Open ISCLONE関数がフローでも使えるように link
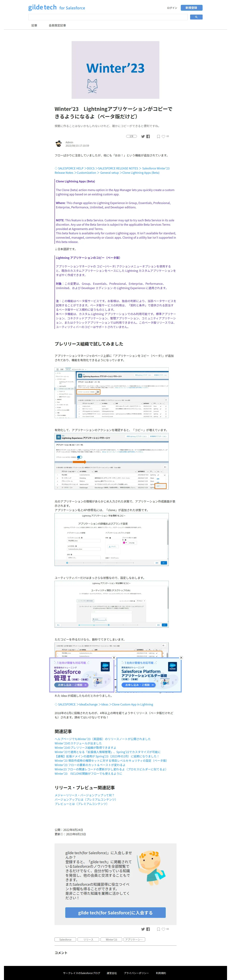 click(x=89, y=773)
